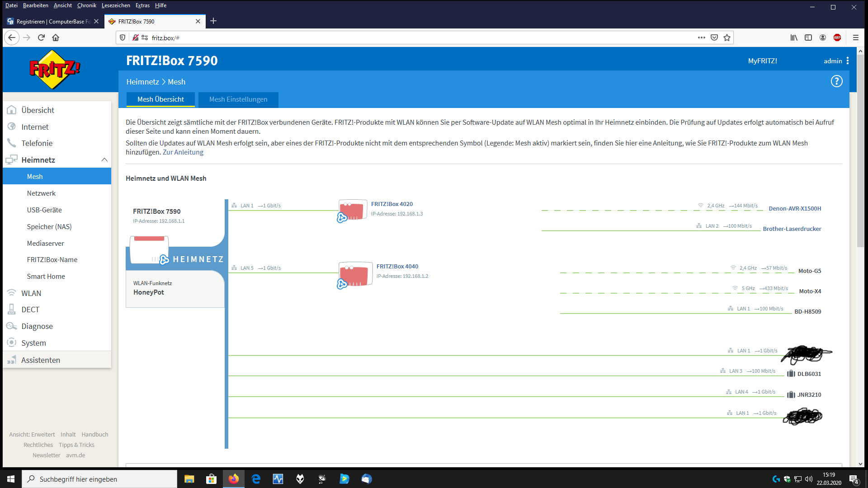Open Denon-AVR-X1500H device details
The width and height of the screenshot is (868, 488).
[795, 209]
